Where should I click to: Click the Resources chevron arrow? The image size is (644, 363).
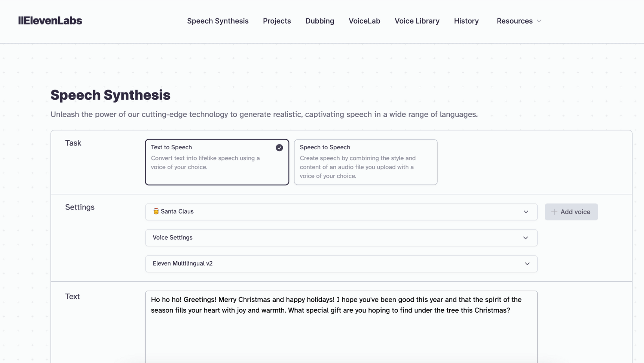click(539, 21)
